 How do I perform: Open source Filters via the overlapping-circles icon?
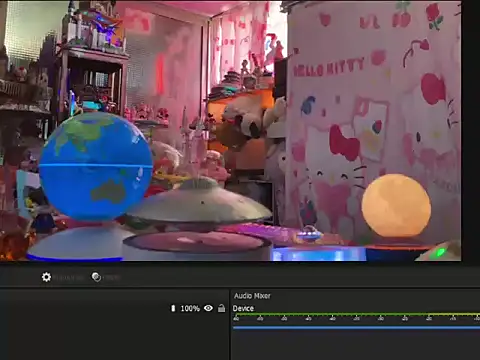click(96, 277)
